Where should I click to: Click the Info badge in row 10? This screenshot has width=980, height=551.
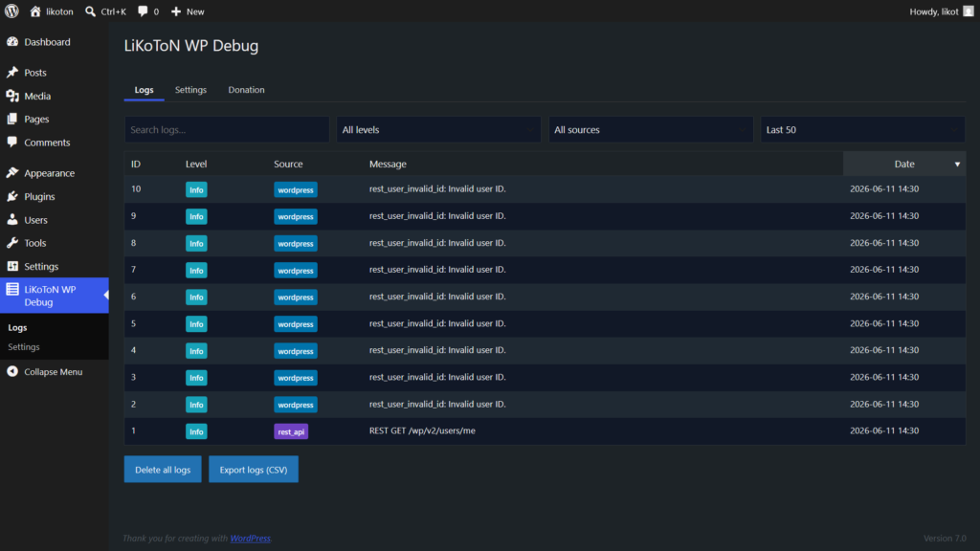196,190
